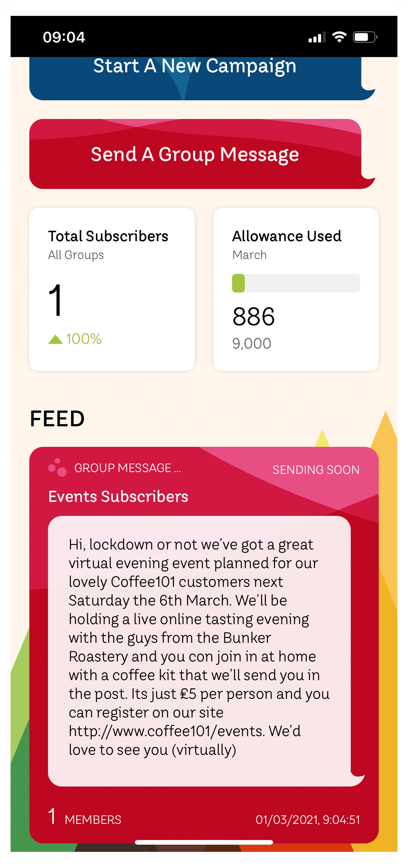Tap the 100% subscriber growth percentage

tap(83, 339)
